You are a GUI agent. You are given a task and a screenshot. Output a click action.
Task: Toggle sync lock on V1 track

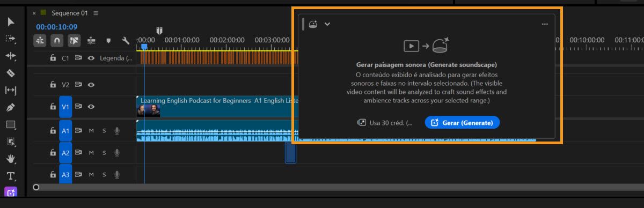coord(78,107)
